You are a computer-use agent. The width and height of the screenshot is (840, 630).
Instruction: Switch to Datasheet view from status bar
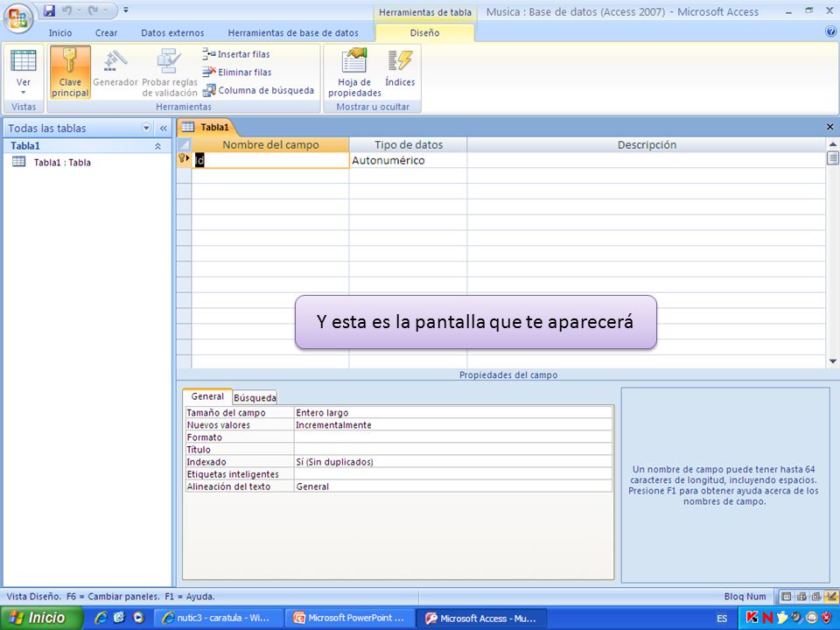(787, 596)
